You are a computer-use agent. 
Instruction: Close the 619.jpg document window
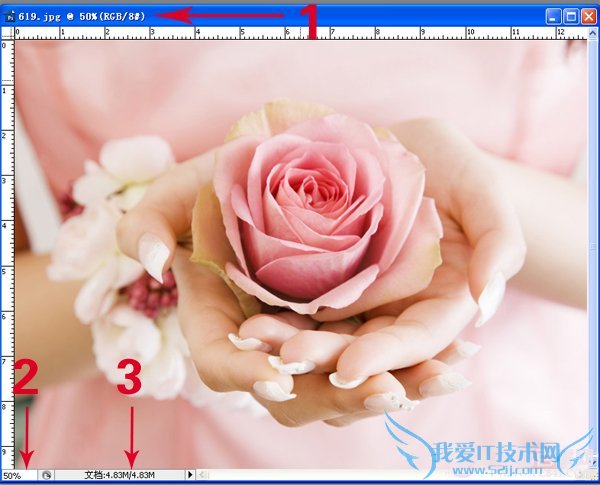point(589,17)
